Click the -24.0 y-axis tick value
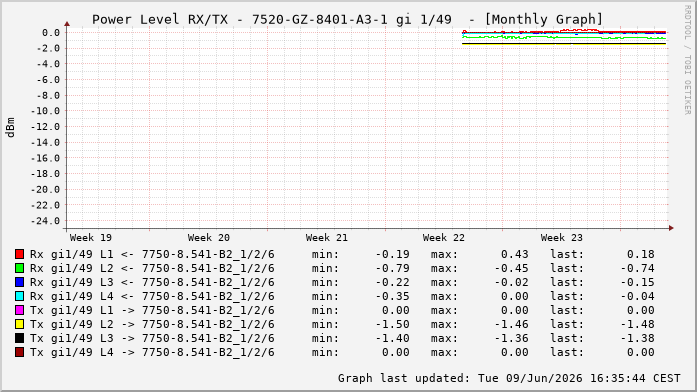Screen dimensions: 697x392 coord(44,221)
